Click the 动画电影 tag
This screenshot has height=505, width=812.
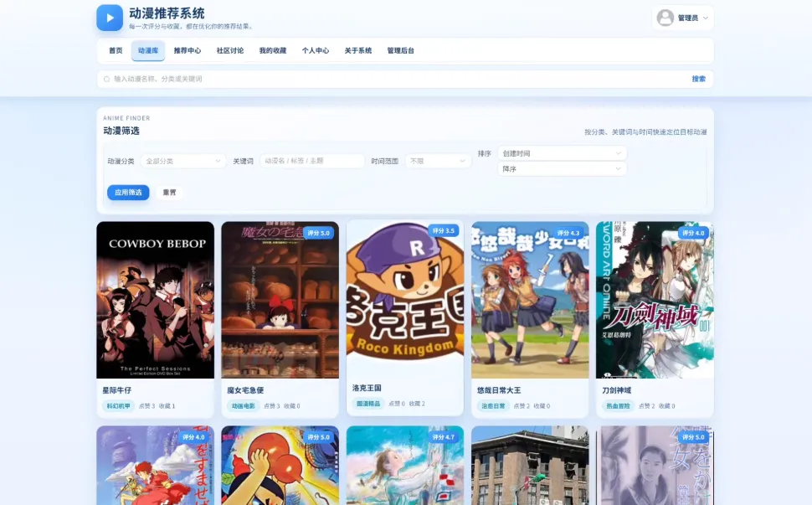point(244,406)
